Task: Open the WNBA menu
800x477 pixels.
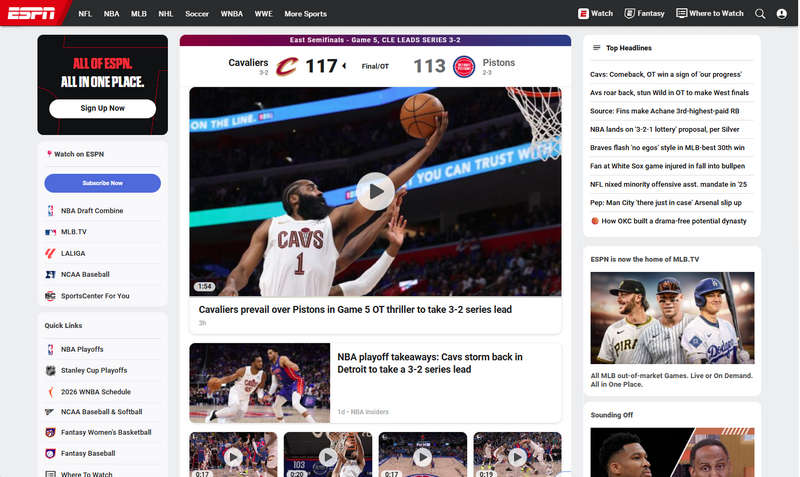Action: [x=232, y=14]
